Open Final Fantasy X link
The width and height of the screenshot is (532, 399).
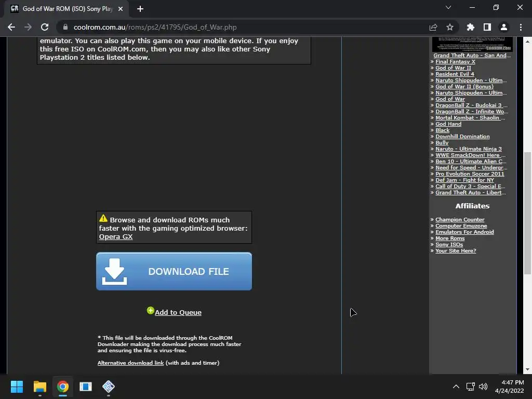(455, 61)
